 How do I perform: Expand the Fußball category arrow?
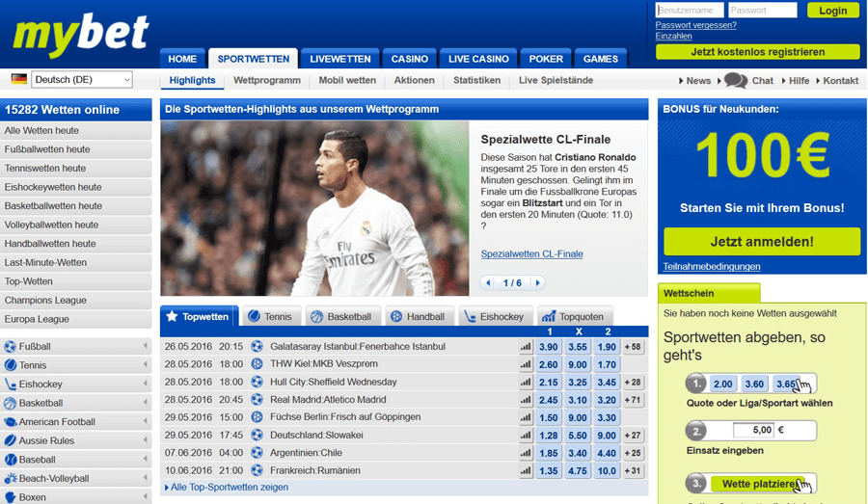[x=145, y=346]
